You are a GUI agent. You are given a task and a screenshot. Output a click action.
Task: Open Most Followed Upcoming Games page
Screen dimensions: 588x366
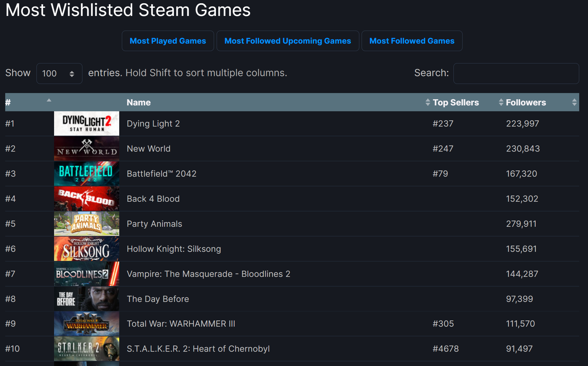(x=288, y=41)
